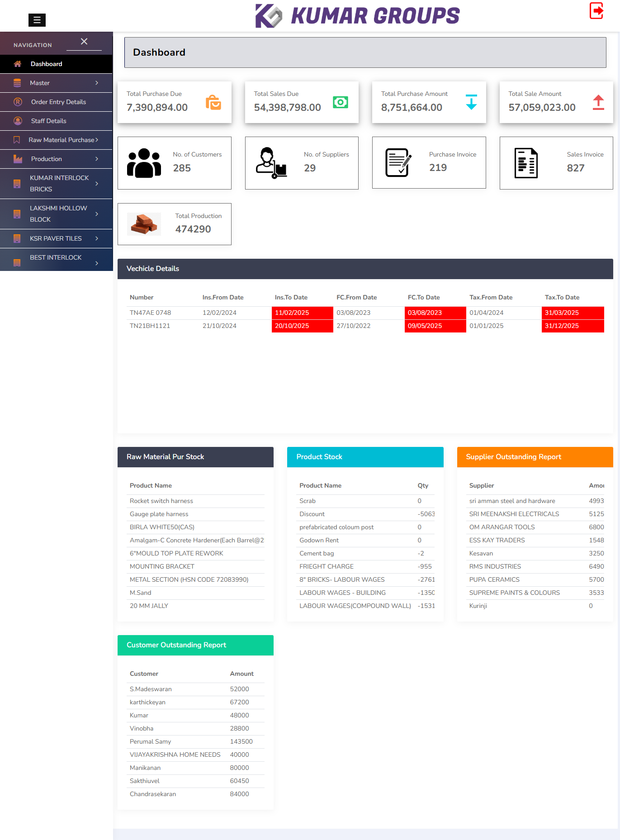This screenshot has height=840, width=620.
Task: Click the red logout icon
Action: click(x=596, y=11)
